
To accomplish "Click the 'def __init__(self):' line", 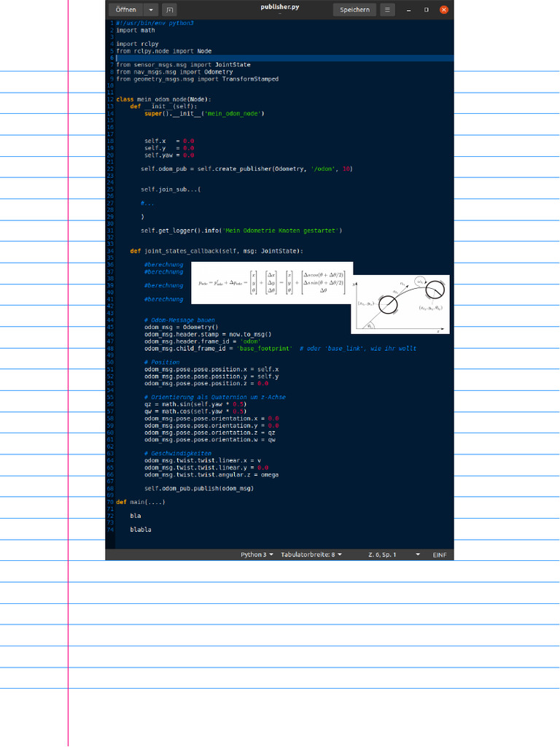I will pyautogui.click(x=163, y=107).
